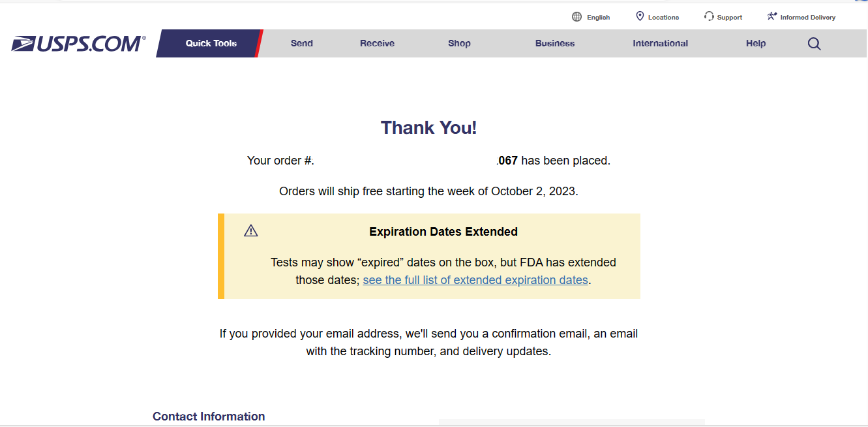Click the Locations text link

tap(663, 18)
